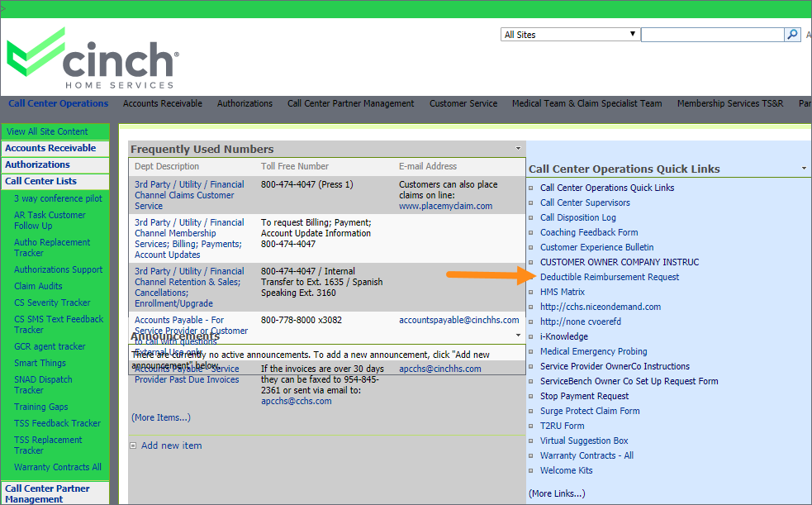Open Authorizations in the left sidebar

[37, 164]
